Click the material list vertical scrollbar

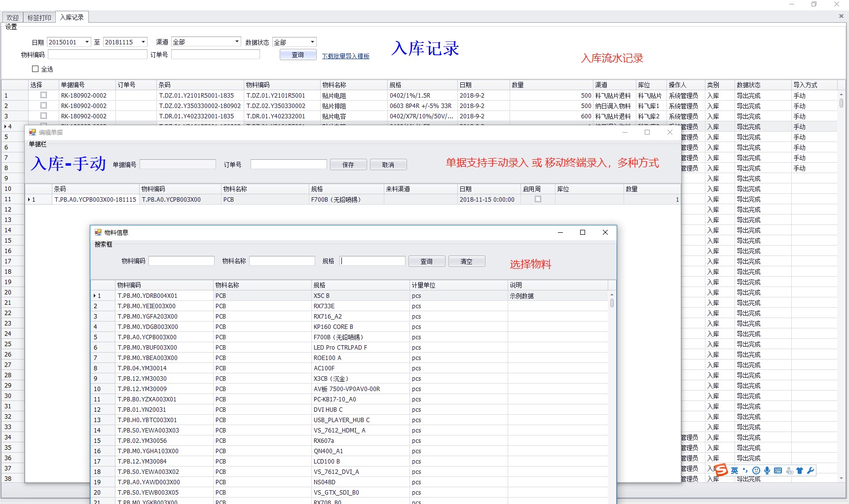point(612,303)
